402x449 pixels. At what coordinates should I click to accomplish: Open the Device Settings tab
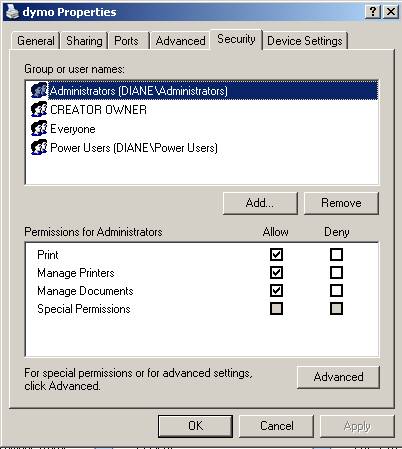[x=305, y=41]
